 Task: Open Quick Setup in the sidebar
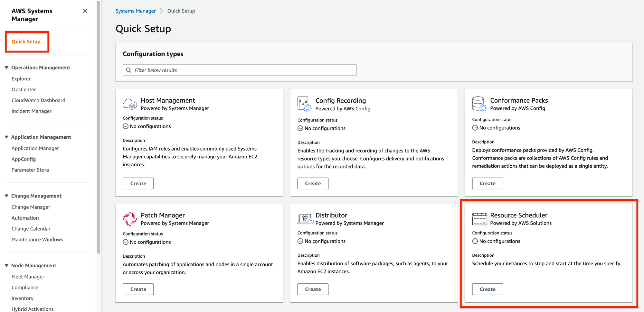(26, 41)
